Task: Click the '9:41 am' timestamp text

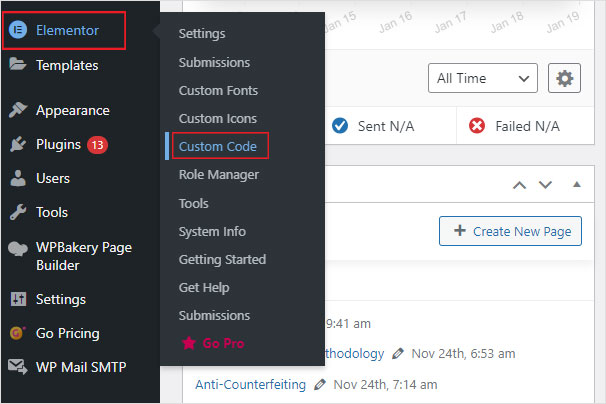Action: point(348,324)
